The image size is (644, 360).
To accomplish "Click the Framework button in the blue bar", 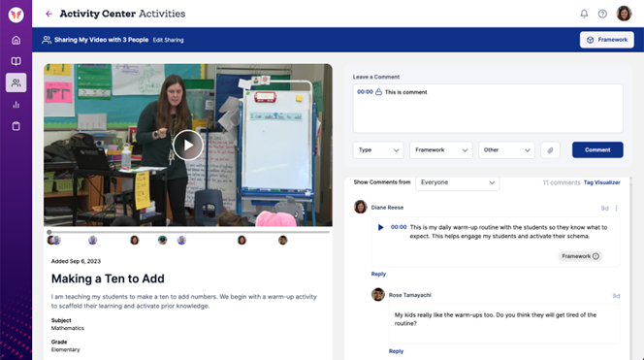I will [x=606, y=40].
